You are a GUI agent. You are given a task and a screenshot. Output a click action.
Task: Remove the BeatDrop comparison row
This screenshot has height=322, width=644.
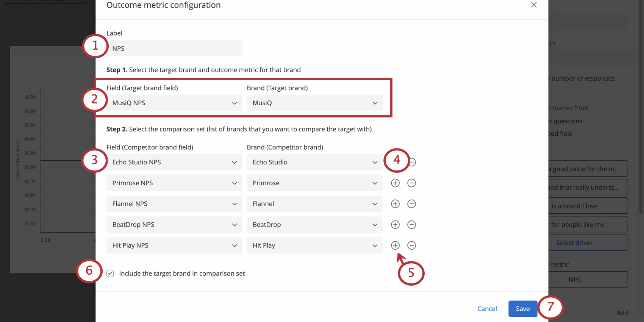pos(412,224)
